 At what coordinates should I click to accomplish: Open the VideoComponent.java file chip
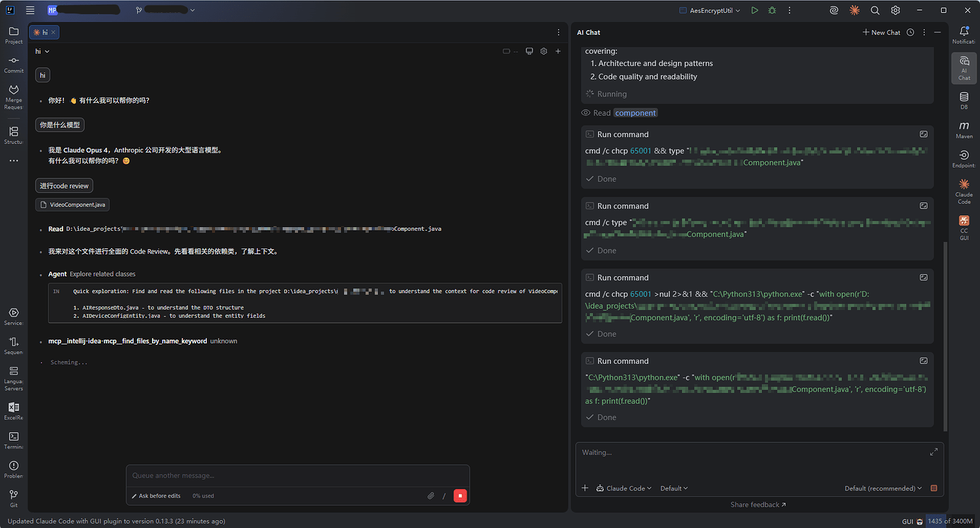click(x=72, y=204)
